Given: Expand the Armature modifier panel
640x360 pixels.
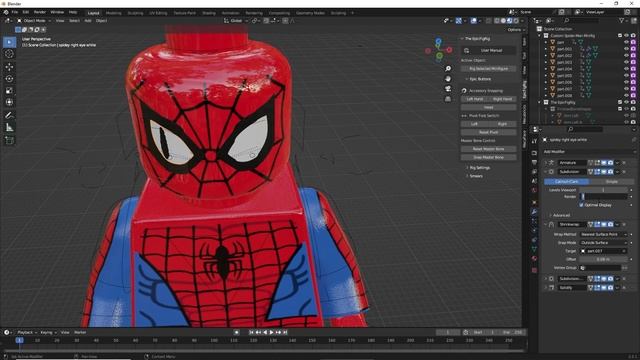Looking at the screenshot, I should pyautogui.click(x=546, y=162).
